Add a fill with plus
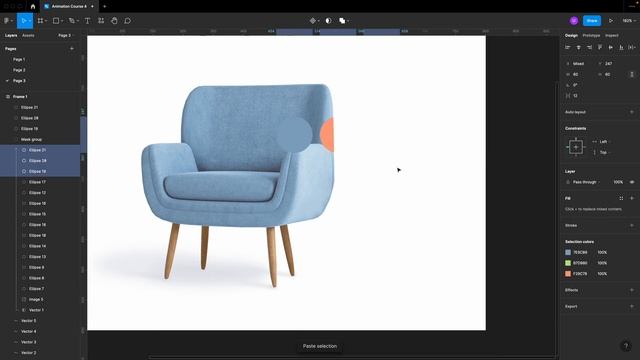640x360 pixels. 632,198
